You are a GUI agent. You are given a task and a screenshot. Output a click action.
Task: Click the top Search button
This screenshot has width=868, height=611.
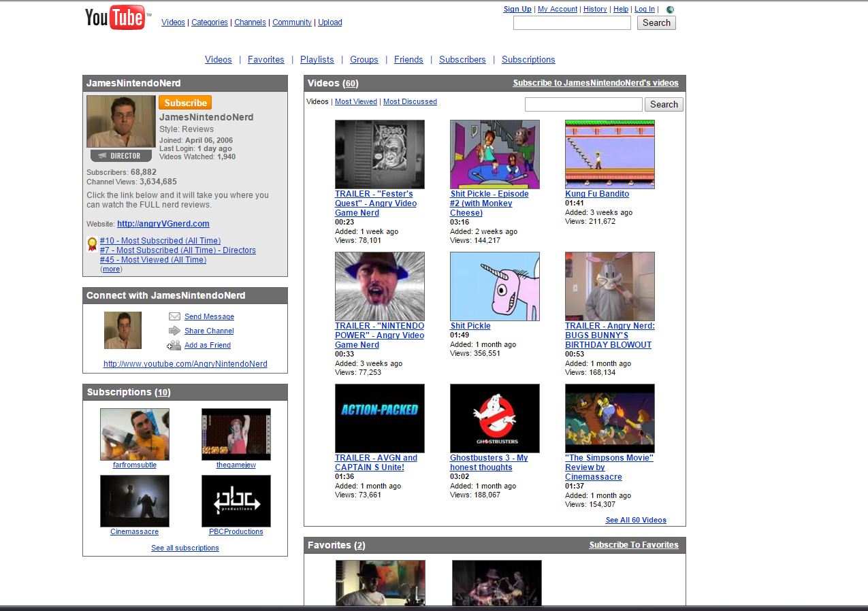656,23
